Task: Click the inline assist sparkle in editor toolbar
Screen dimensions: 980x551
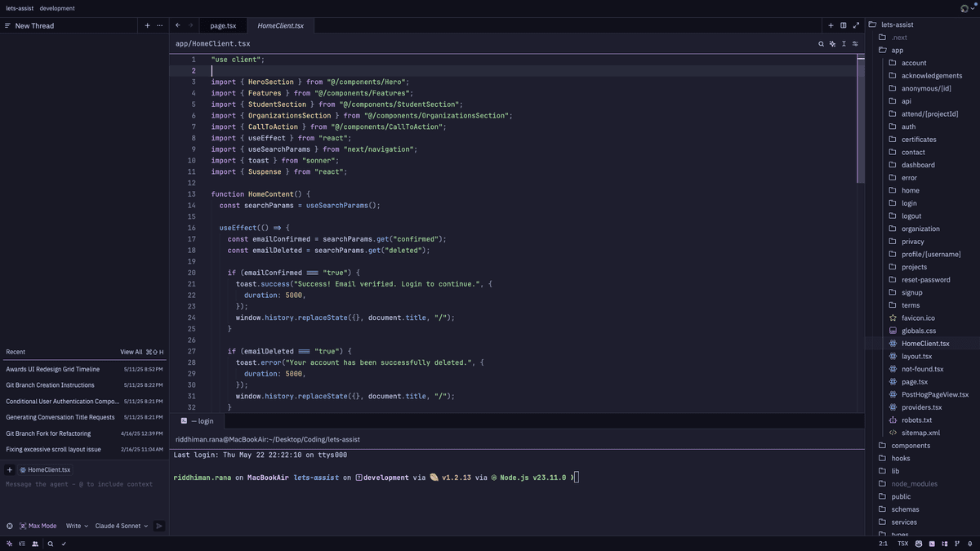Action: [832, 44]
